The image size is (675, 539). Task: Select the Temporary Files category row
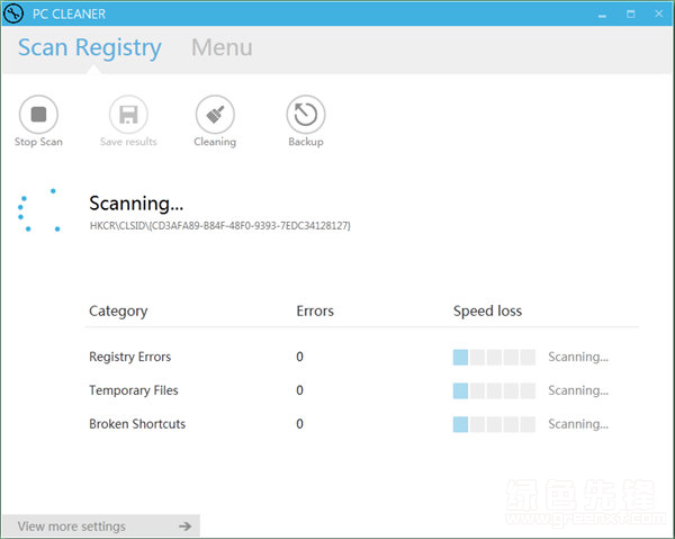point(362,390)
